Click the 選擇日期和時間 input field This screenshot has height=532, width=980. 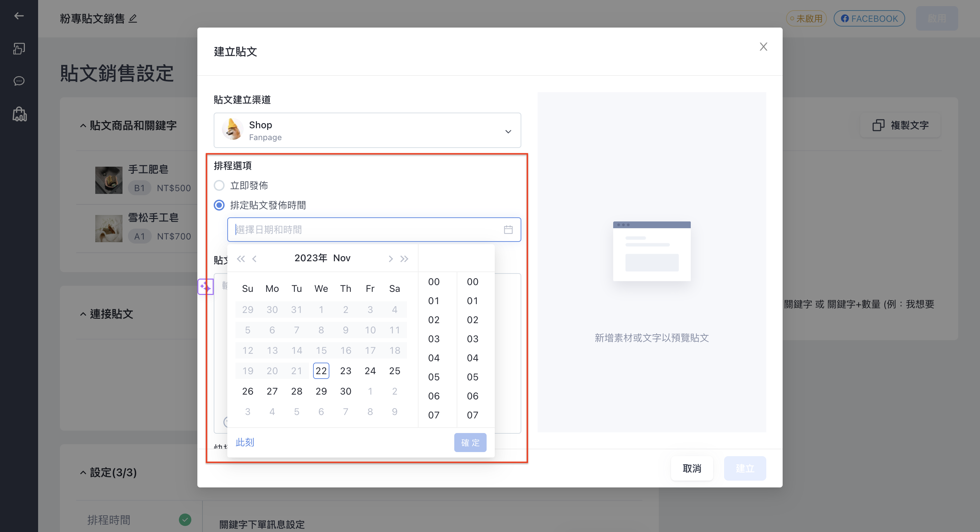374,230
